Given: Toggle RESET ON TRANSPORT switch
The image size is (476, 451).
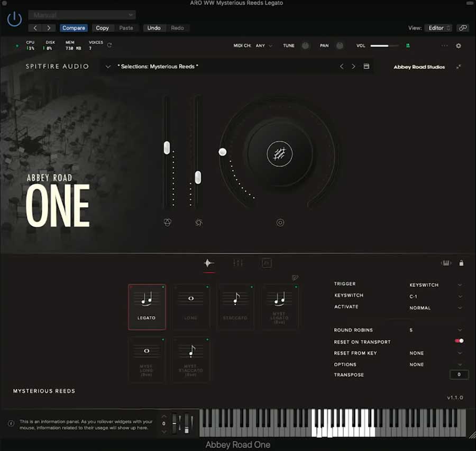Looking at the screenshot, I should [x=459, y=341].
